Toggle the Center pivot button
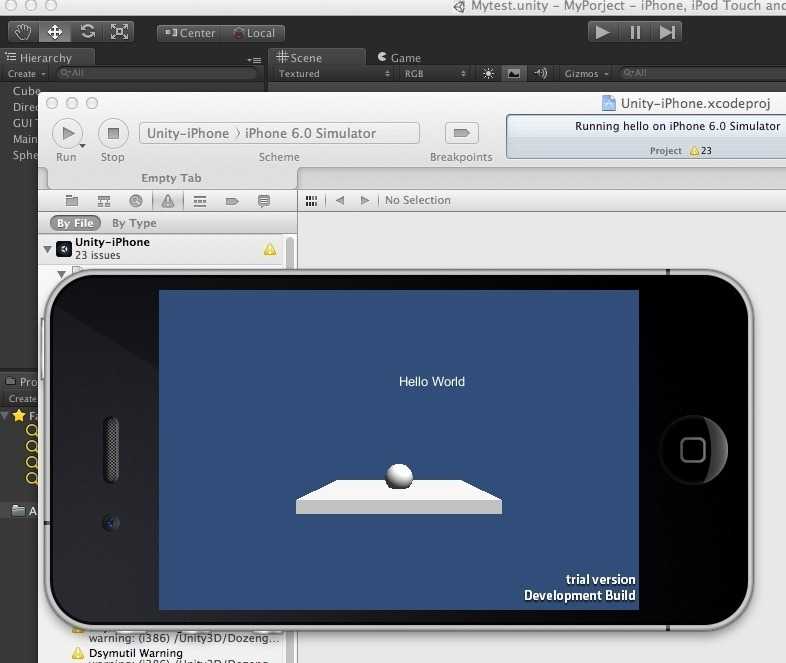Screen dimensions: 786x663 point(189,33)
